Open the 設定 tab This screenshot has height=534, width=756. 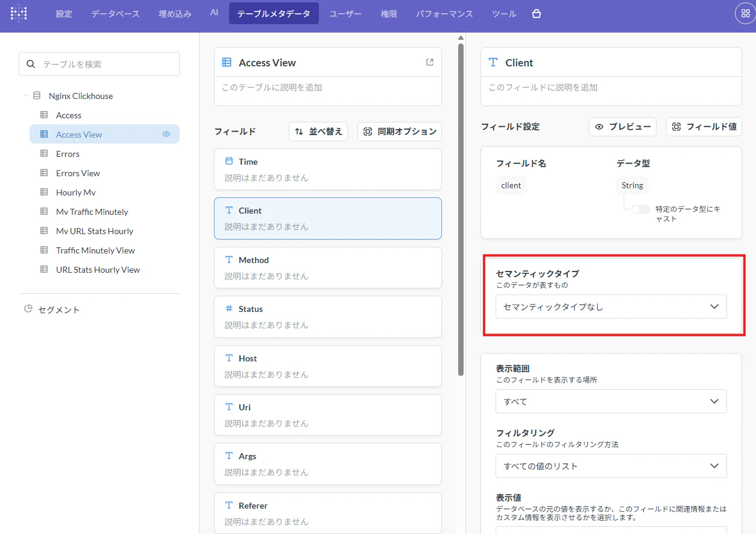pos(64,13)
